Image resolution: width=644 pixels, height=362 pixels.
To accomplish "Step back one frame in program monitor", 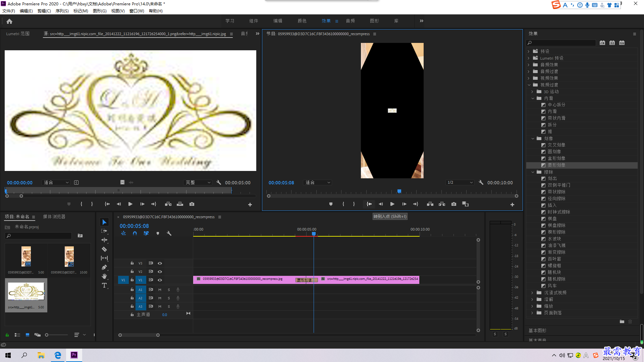I will click(381, 204).
